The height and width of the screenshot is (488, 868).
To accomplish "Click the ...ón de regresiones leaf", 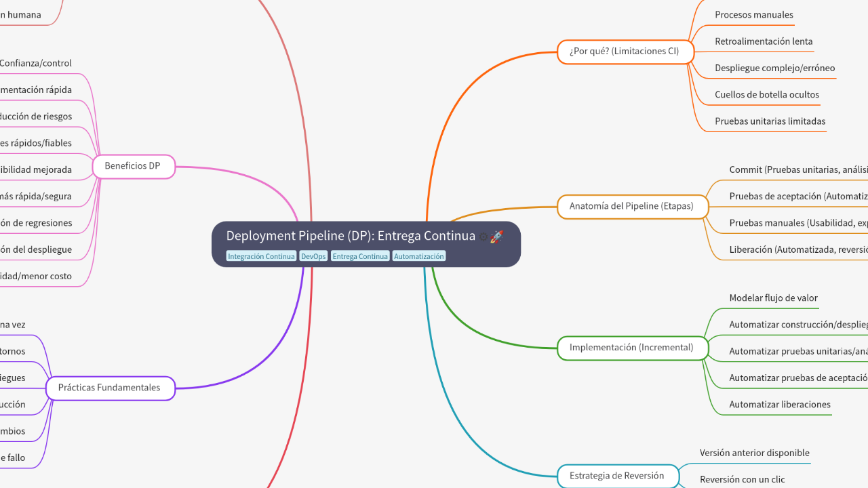I will tap(36, 223).
